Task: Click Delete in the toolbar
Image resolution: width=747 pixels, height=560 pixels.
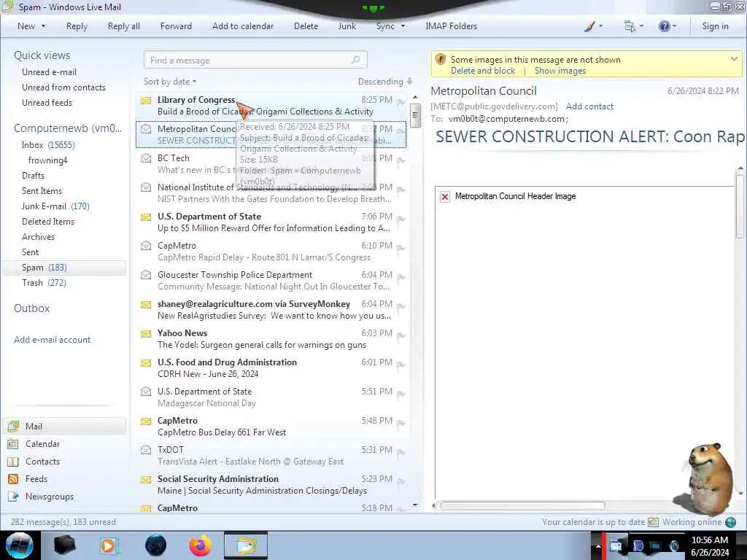Action: (306, 26)
